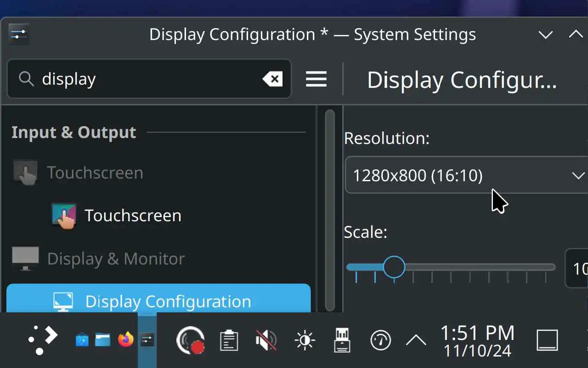Click the screen recording indicator icon
The image size is (588, 368).
click(x=190, y=341)
